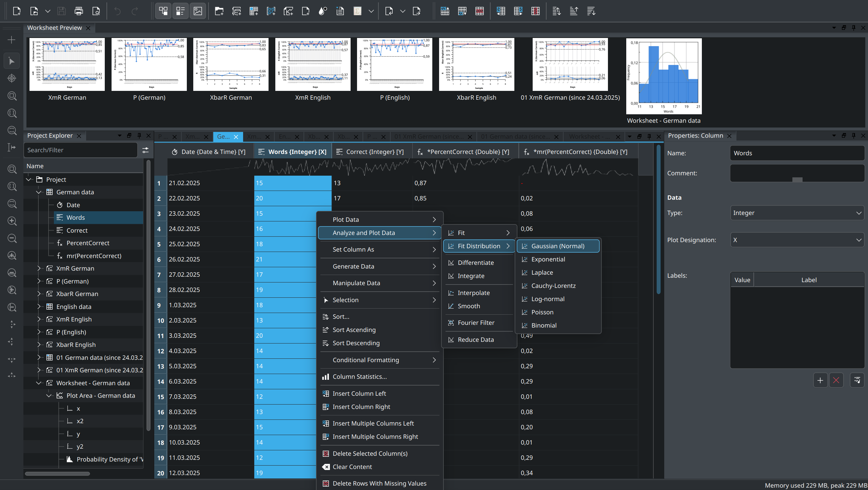868x490 pixels.
Task: Toggle the Worksheet Preview button in the toolbar
Action: click(198, 11)
